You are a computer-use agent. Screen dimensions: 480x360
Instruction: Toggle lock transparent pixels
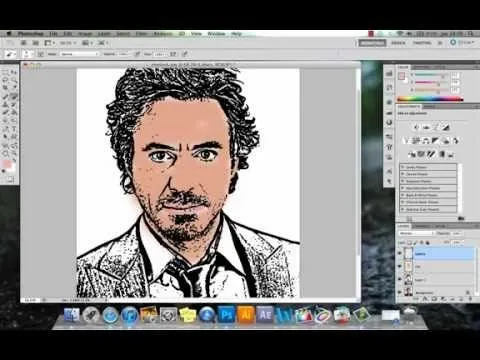410,243
